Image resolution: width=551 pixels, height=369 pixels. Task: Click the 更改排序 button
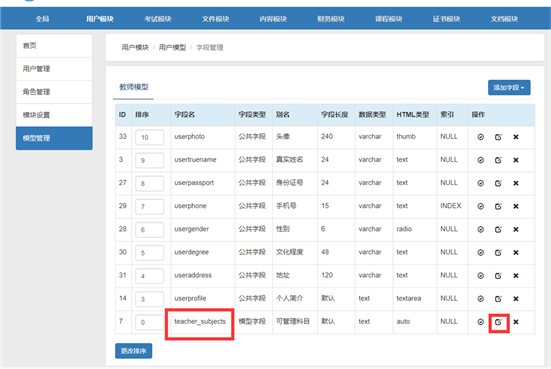pos(134,351)
